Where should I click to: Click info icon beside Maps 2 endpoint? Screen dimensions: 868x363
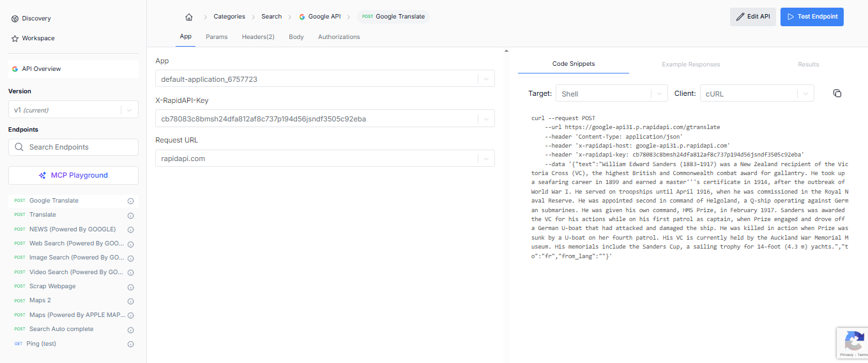pyautogui.click(x=131, y=301)
